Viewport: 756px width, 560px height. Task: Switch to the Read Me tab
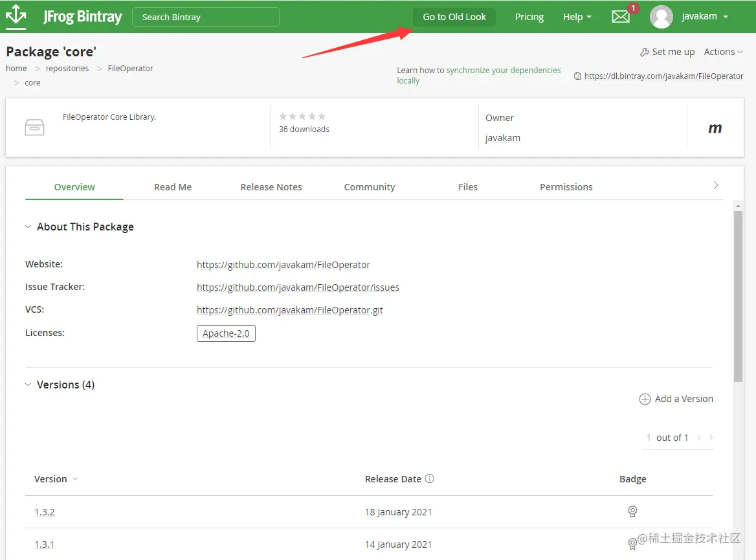tap(173, 186)
